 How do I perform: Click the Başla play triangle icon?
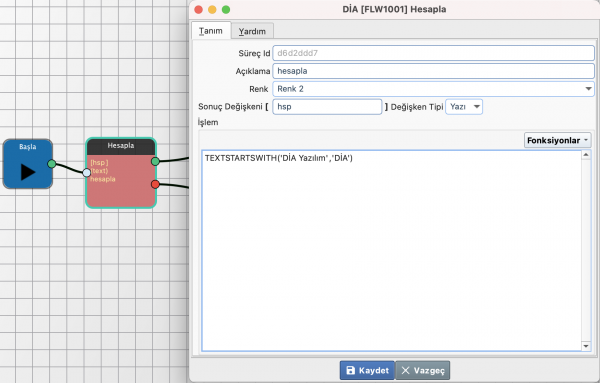pos(28,172)
